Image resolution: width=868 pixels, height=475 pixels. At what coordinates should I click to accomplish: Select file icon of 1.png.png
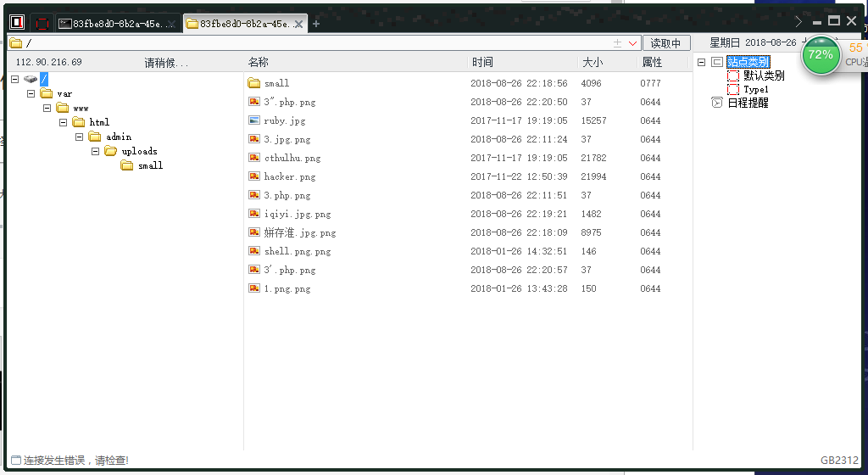[x=254, y=288]
